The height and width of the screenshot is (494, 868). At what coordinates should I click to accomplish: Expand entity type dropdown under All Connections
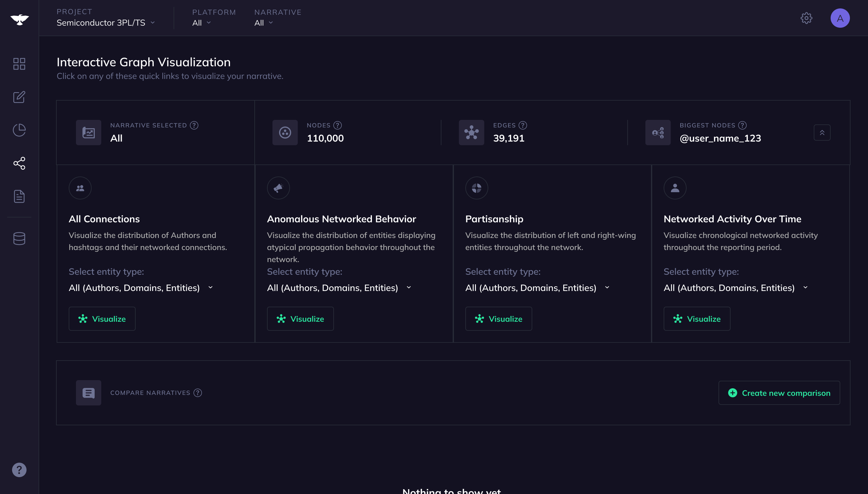141,288
